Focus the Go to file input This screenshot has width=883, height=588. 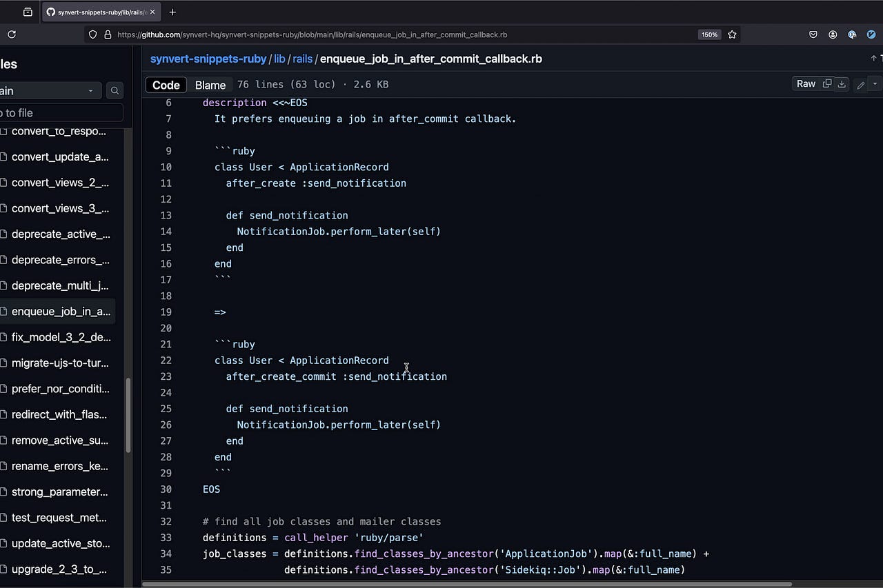[61, 113]
